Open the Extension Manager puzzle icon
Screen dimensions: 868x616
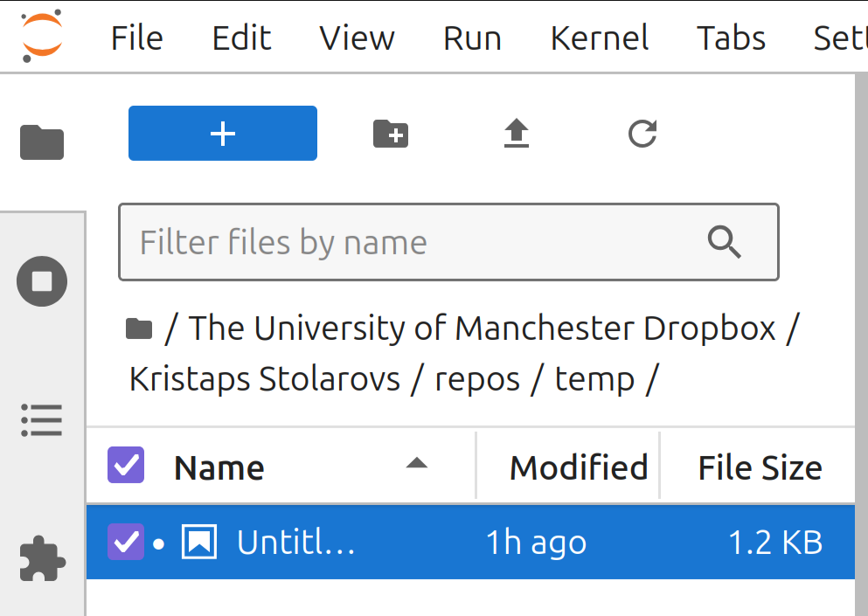(42, 558)
